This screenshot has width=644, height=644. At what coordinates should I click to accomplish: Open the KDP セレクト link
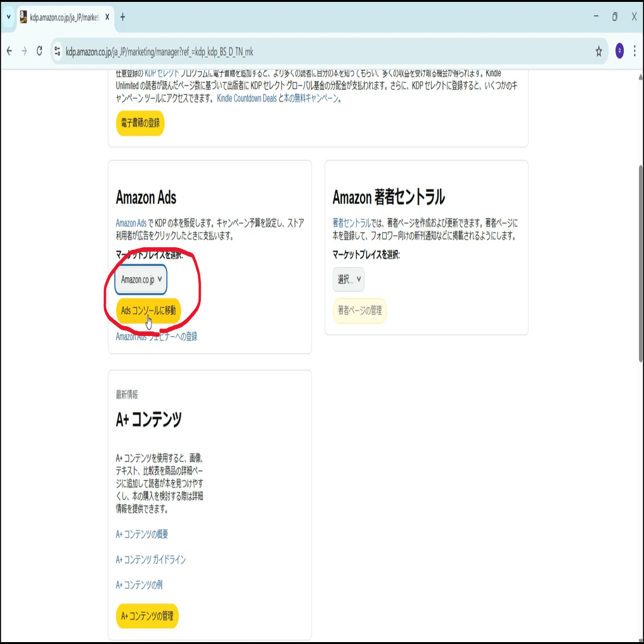(162, 73)
